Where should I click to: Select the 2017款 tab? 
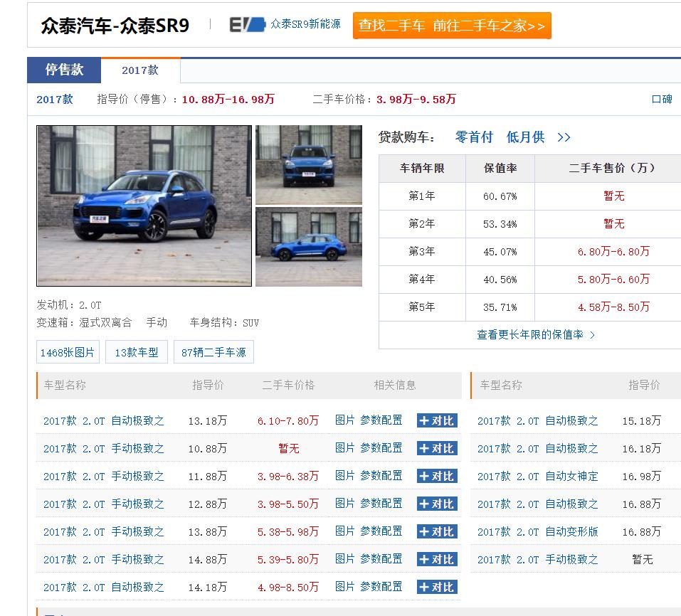click(140, 70)
